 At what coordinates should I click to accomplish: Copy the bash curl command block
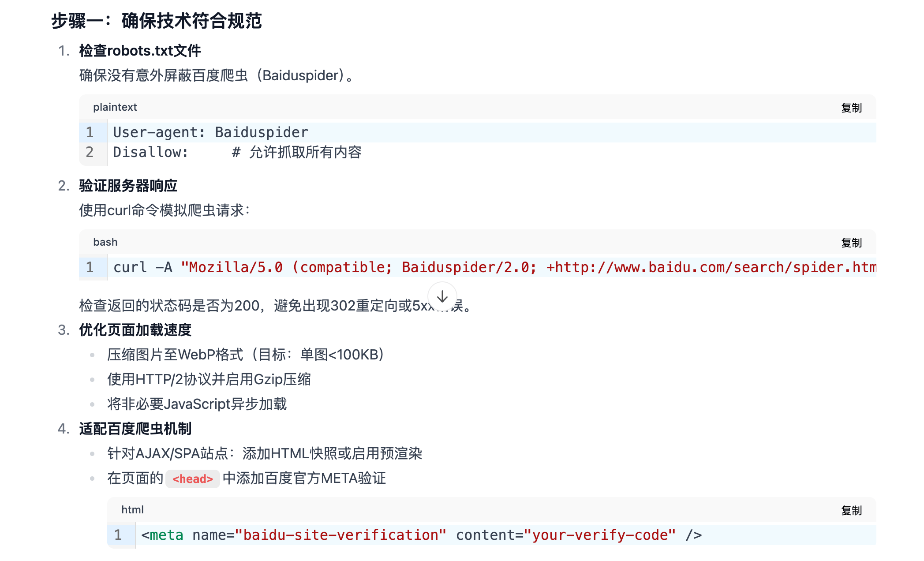[851, 243]
